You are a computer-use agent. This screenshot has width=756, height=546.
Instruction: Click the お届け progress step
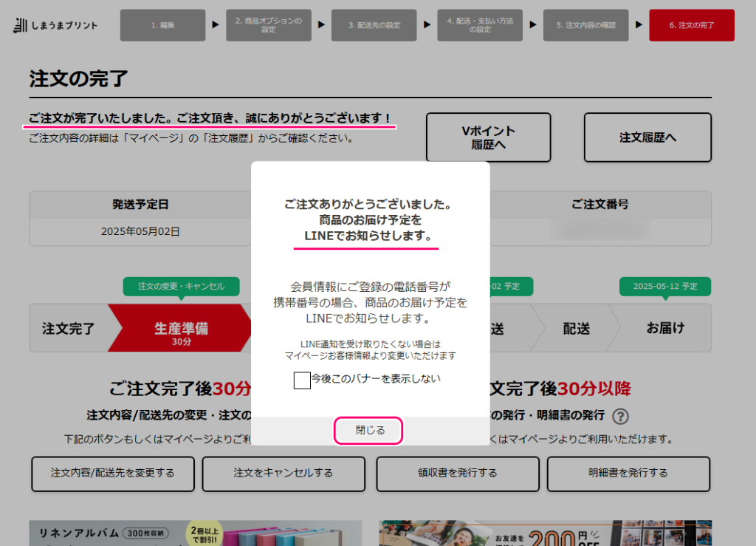tap(665, 329)
